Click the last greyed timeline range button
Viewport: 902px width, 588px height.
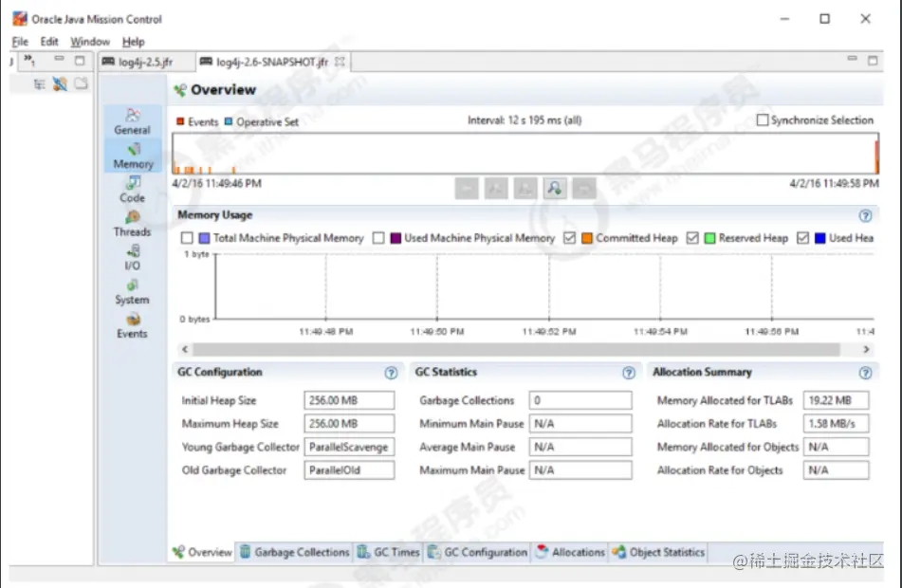click(x=584, y=188)
